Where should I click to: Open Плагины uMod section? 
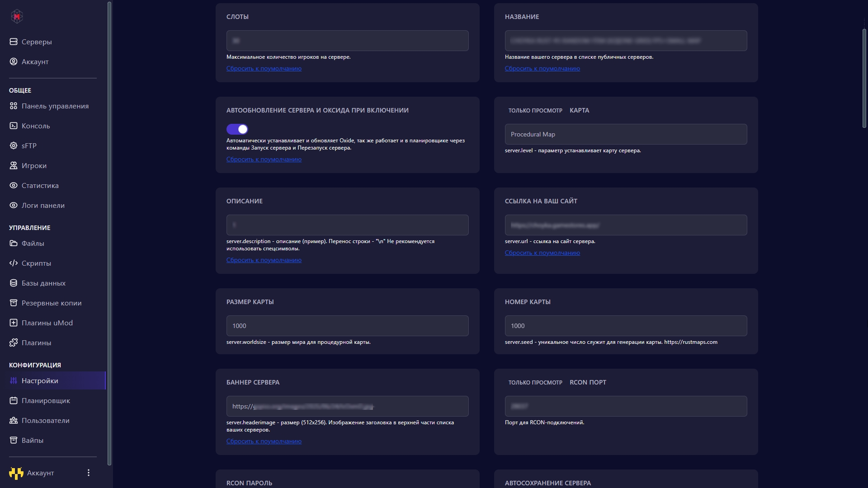click(x=47, y=323)
